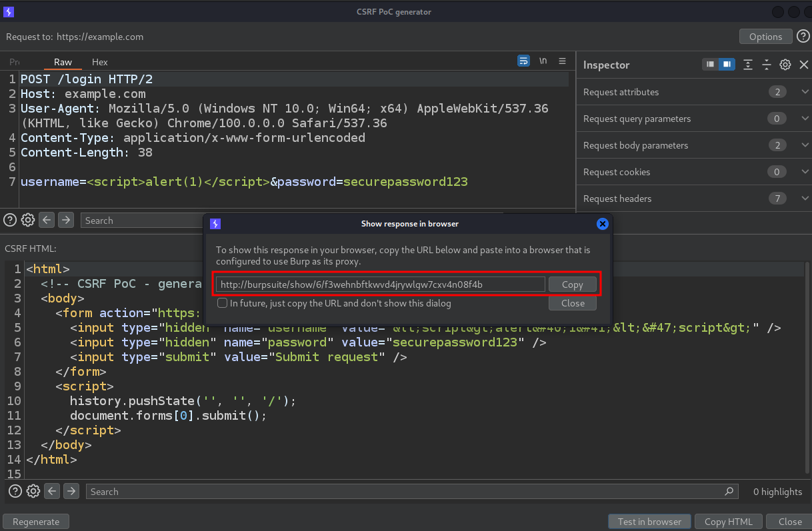Click 'document.forms[0].submit();' code line

168,416
